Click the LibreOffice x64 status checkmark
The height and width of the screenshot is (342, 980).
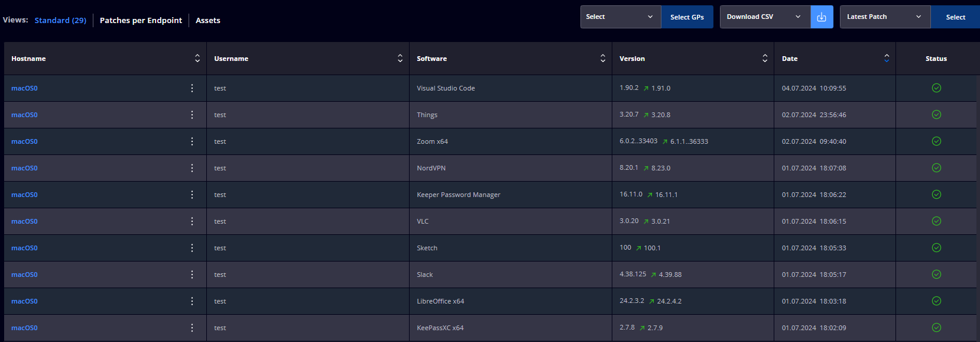(x=936, y=301)
